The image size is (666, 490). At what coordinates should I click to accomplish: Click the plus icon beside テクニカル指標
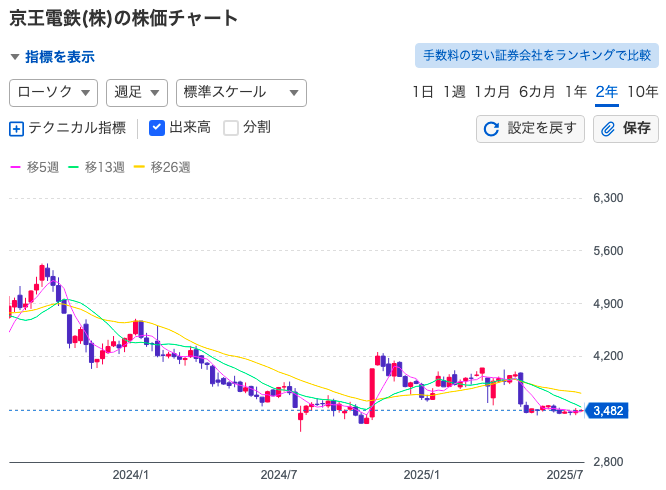coord(17,129)
